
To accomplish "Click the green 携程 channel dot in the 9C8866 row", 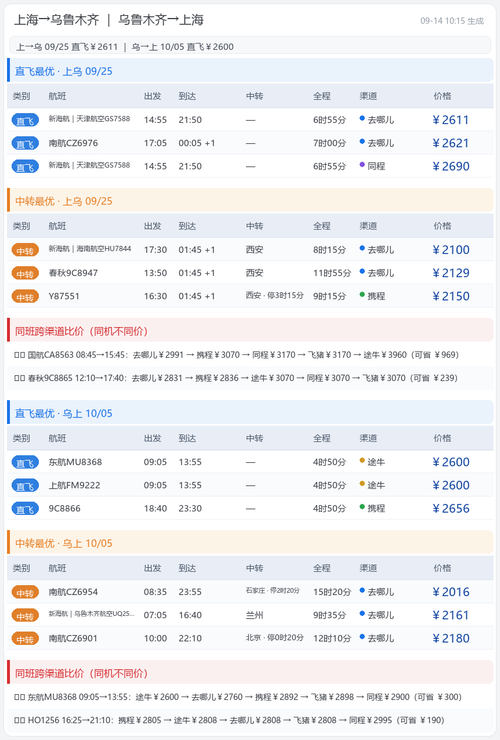I will pos(362,507).
